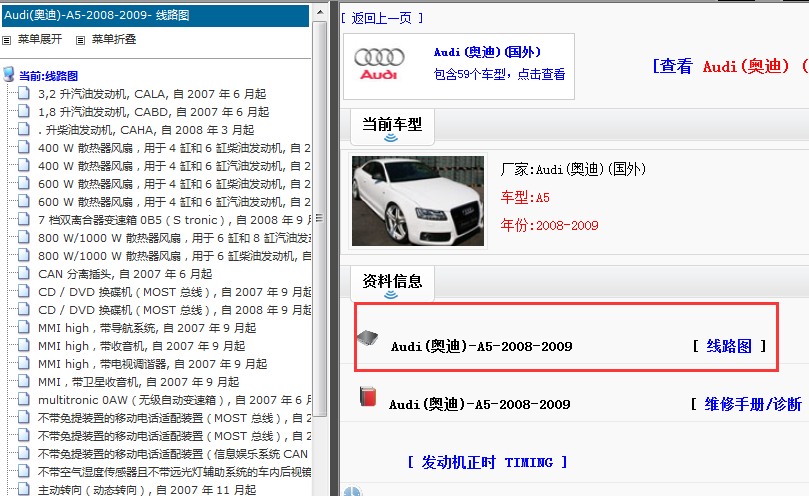Open 3,2 升汽油发动机, CALA tree entry
The height and width of the screenshot is (496, 809).
click(152, 94)
